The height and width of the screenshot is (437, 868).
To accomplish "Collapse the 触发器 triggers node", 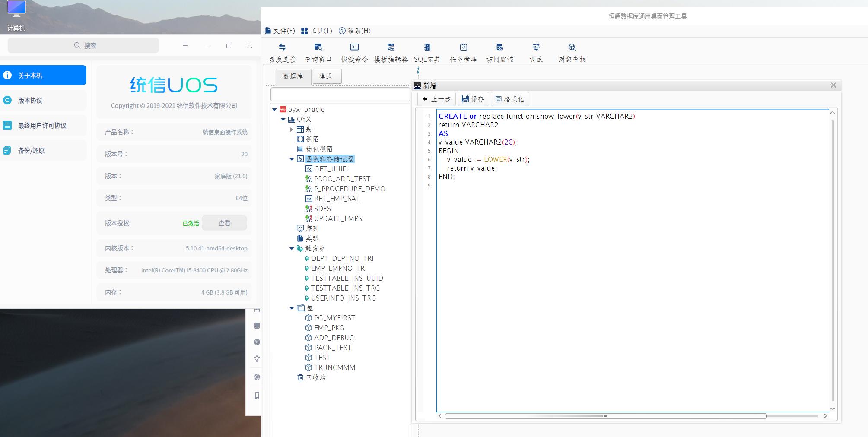I will (292, 249).
